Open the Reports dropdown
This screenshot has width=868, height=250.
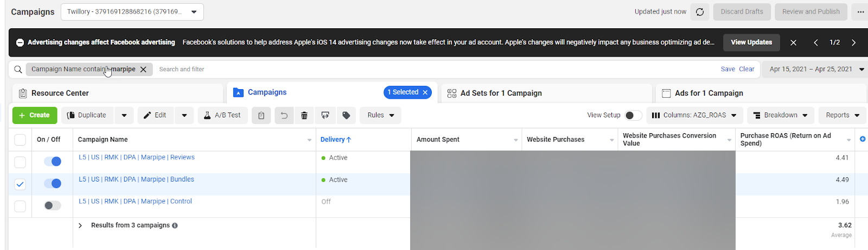click(x=843, y=115)
